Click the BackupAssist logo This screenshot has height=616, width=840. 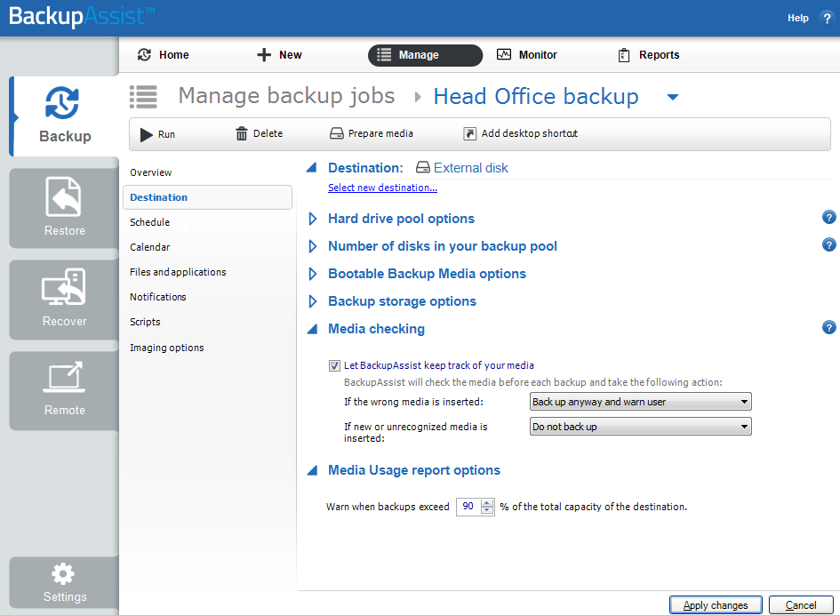pyautogui.click(x=82, y=16)
